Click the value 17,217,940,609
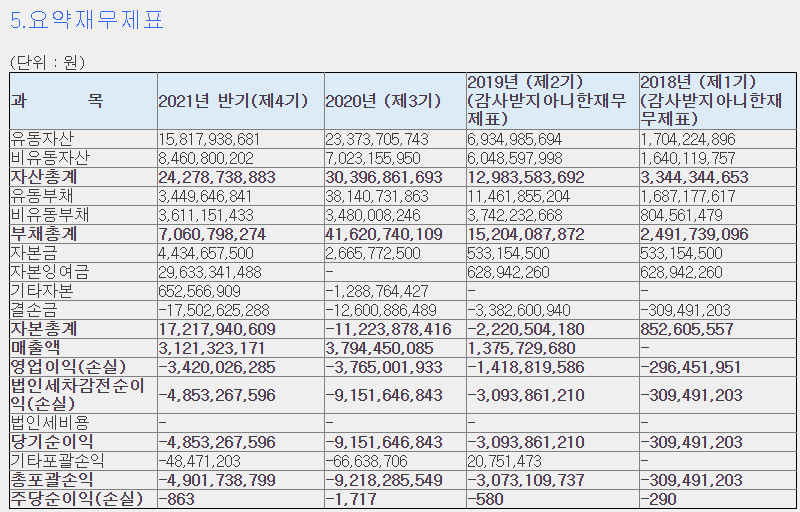The image size is (800, 512). click(217, 329)
